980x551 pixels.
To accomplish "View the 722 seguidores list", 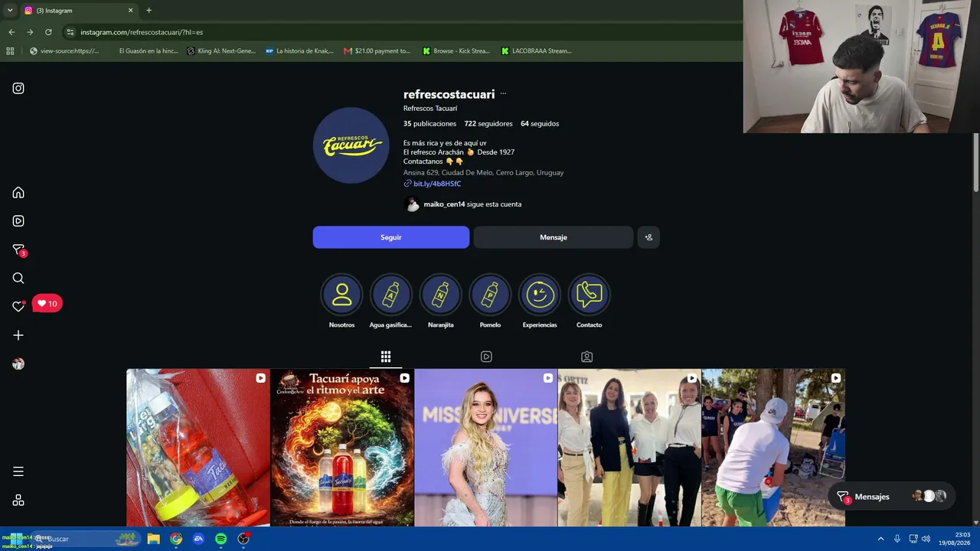I will 488,124.
